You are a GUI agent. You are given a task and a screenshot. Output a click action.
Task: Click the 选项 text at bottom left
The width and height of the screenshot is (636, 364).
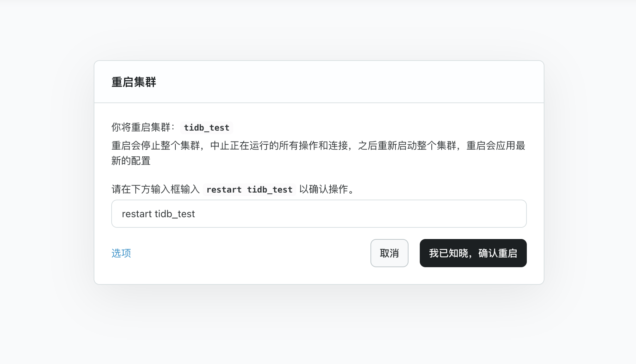pos(121,253)
